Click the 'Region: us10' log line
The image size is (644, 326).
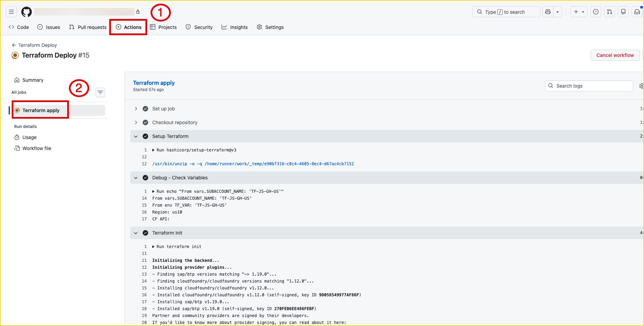167,212
